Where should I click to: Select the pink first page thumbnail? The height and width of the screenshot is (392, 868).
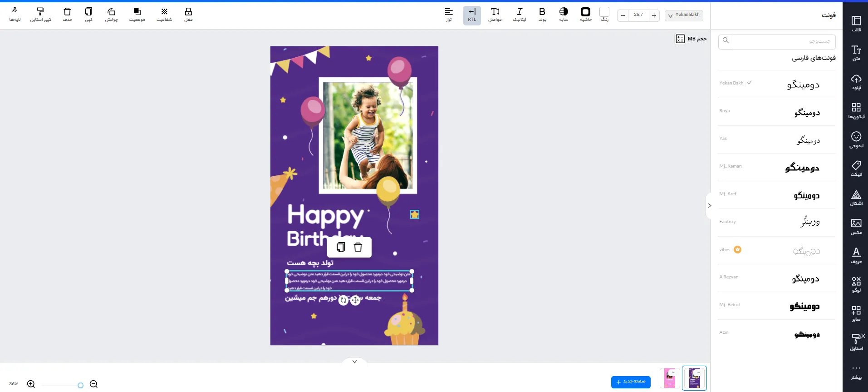click(x=670, y=378)
